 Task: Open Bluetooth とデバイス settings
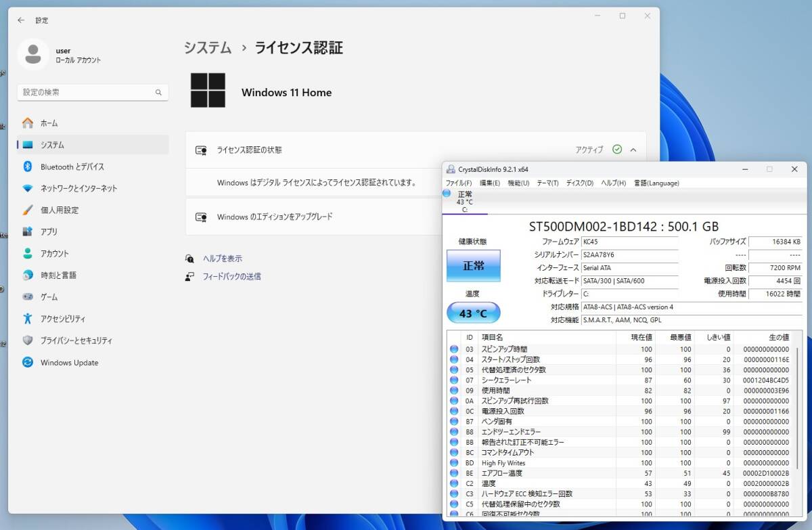[x=93, y=167]
